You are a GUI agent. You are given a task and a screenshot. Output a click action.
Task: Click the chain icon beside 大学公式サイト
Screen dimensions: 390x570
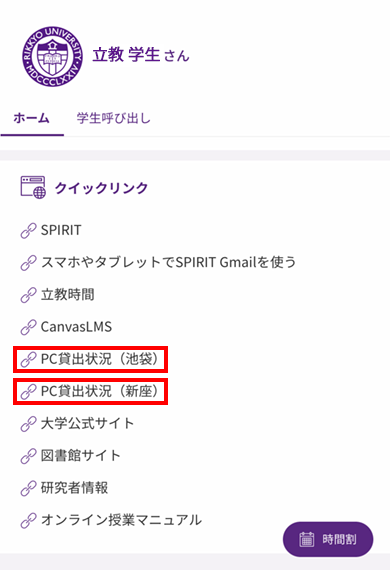click(28, 424)
